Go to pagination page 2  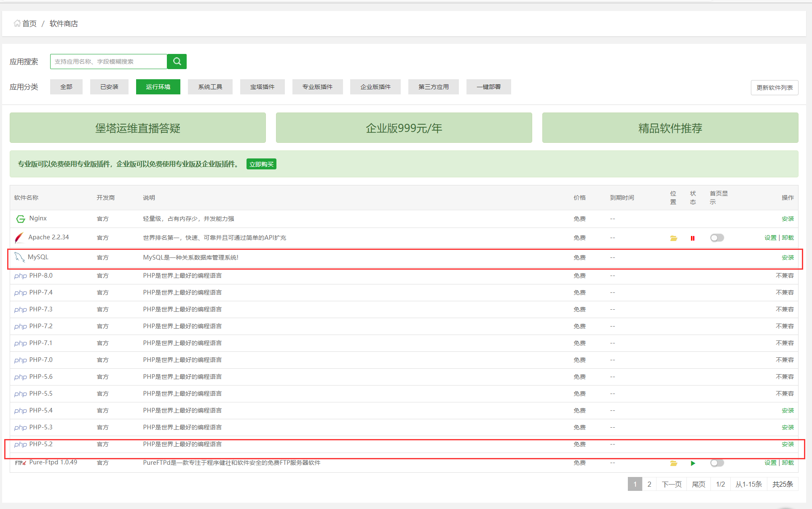point(649,484)
